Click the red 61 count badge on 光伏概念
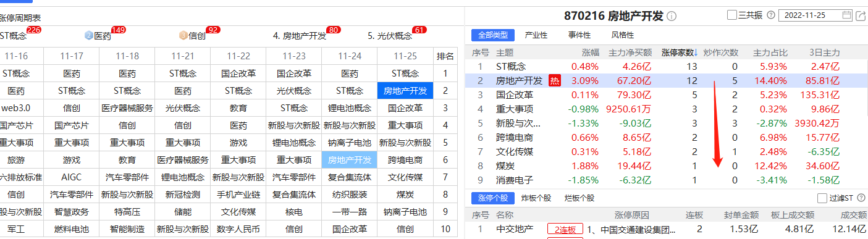This screenshot has height=239, width=868. tap(420, 30)
